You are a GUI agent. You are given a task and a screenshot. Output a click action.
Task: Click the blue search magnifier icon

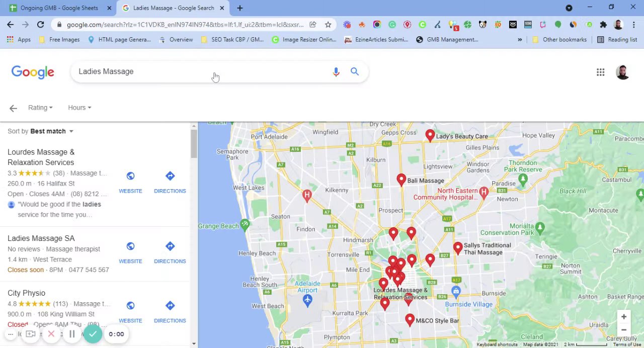[x=355, y=71]
